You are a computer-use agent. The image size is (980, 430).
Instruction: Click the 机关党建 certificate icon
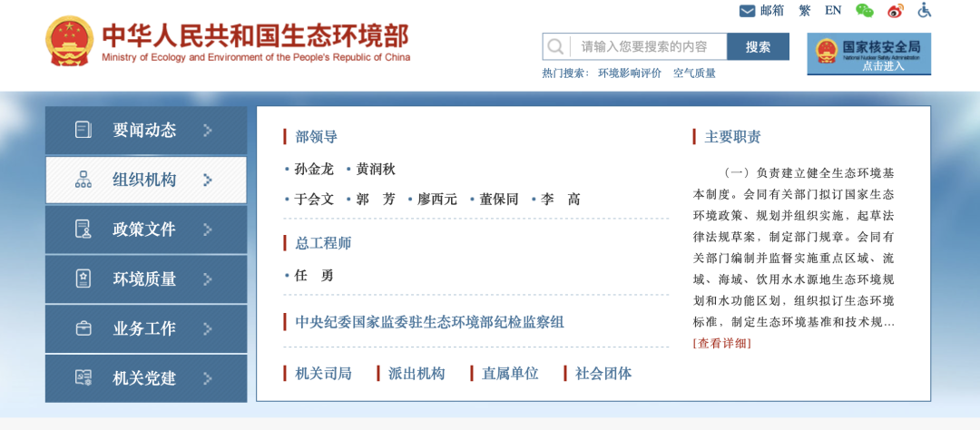(83, 377)
